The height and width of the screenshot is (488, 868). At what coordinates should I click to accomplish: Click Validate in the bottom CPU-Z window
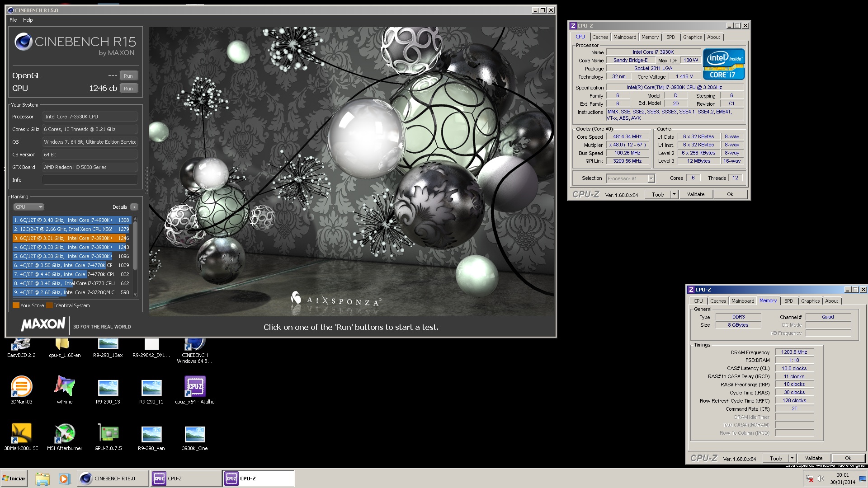tap(814, 459)
